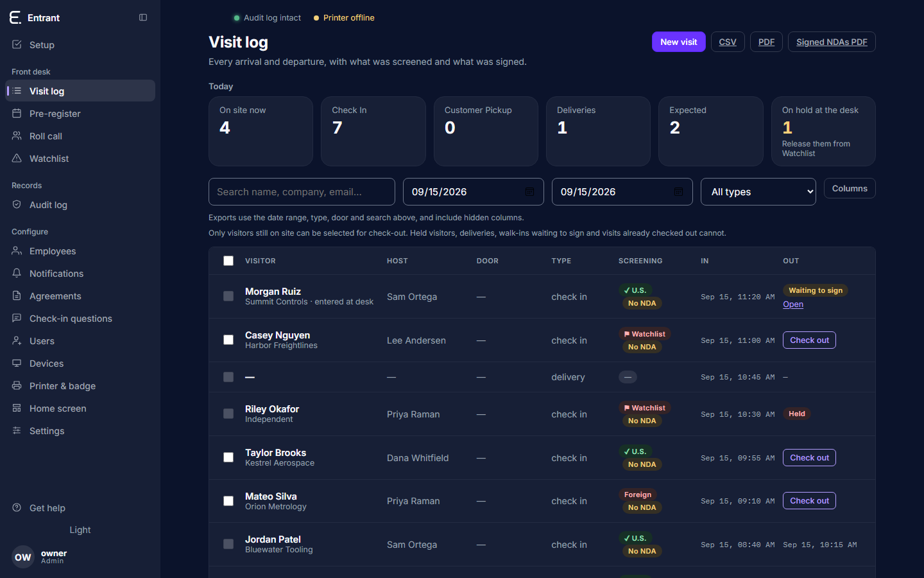Check out Taylor Brooks
This screenshot has width=924, height=578.
(x=809, y=457)
